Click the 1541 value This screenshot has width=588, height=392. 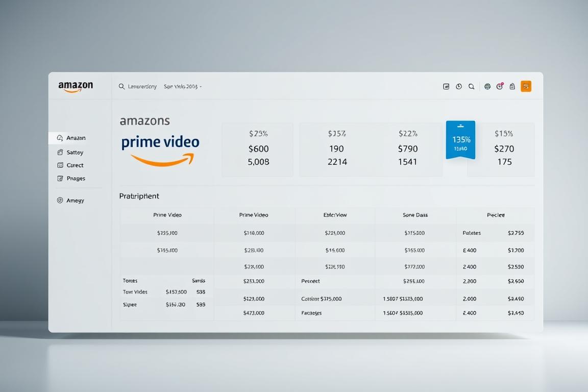click(408, 162)
